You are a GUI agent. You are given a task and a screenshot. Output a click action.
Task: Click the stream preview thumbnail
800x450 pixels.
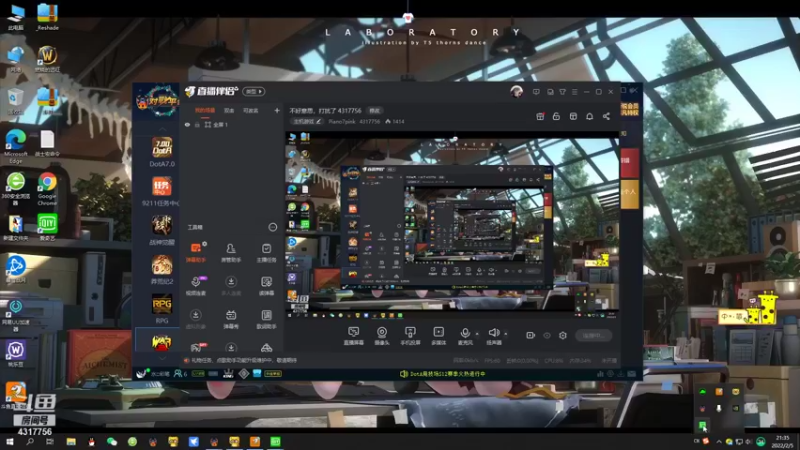452,225
